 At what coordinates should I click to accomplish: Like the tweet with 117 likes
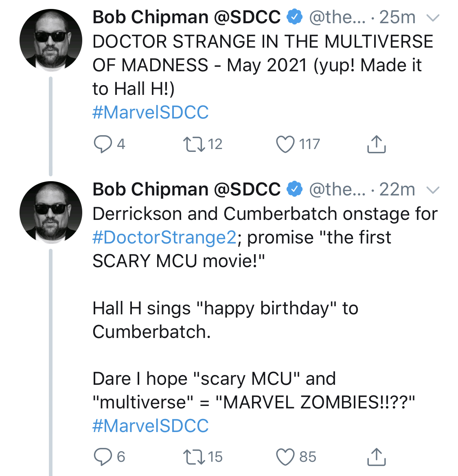(285, 144)
